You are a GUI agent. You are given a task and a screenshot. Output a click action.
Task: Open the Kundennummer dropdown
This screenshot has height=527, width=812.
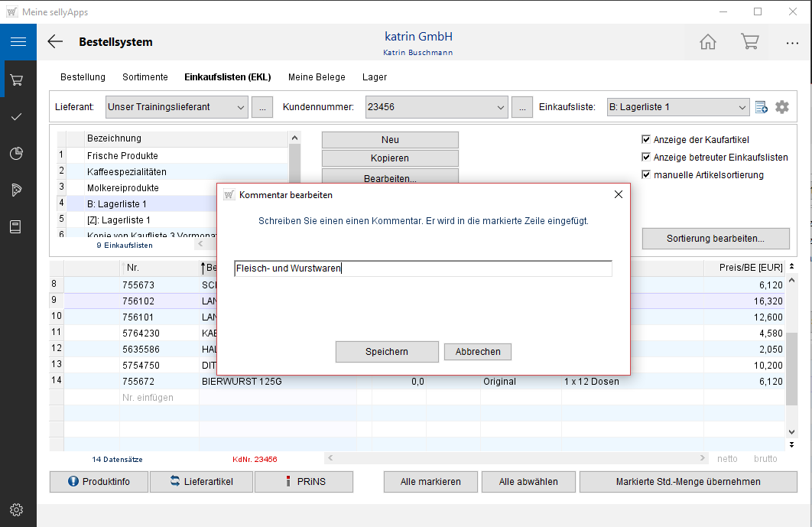pyautogui.click(x=501, y=107)
